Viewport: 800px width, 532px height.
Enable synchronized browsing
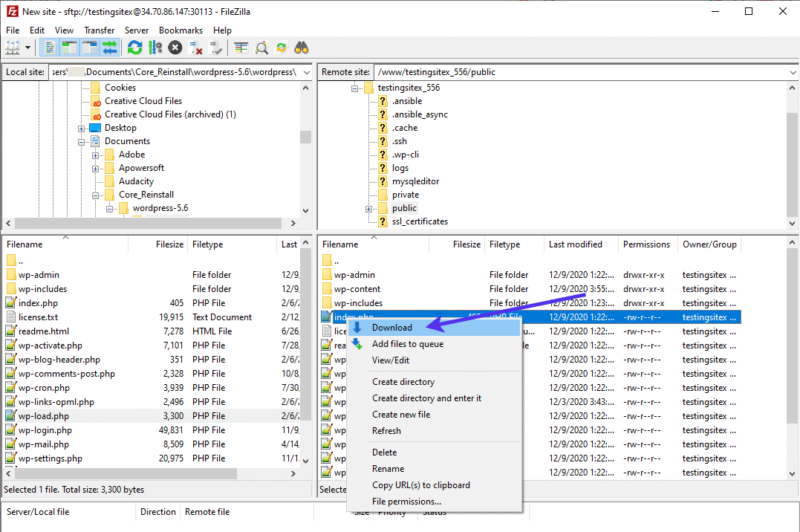point(281,47)
